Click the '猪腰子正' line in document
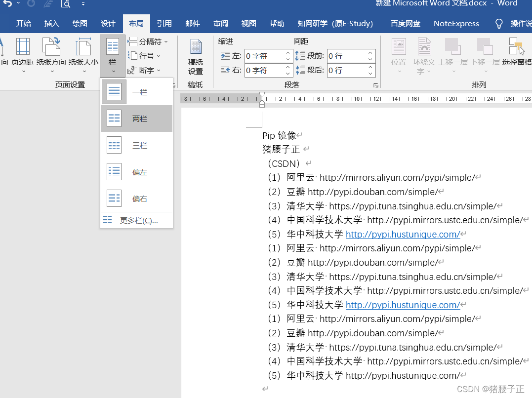Viewport: 532px width, 398px height. tap(281, 149)
